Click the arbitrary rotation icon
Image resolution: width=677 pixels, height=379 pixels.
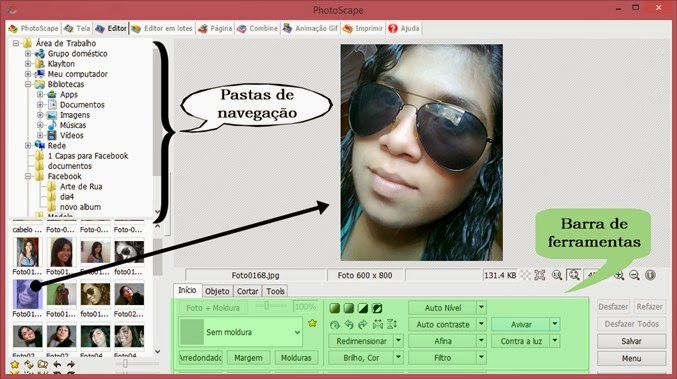click(x=335, y=324)
